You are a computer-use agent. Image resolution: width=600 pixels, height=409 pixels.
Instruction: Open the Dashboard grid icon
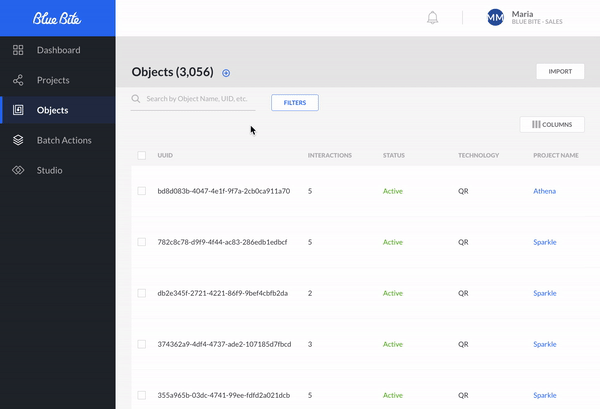click(18, 50)
